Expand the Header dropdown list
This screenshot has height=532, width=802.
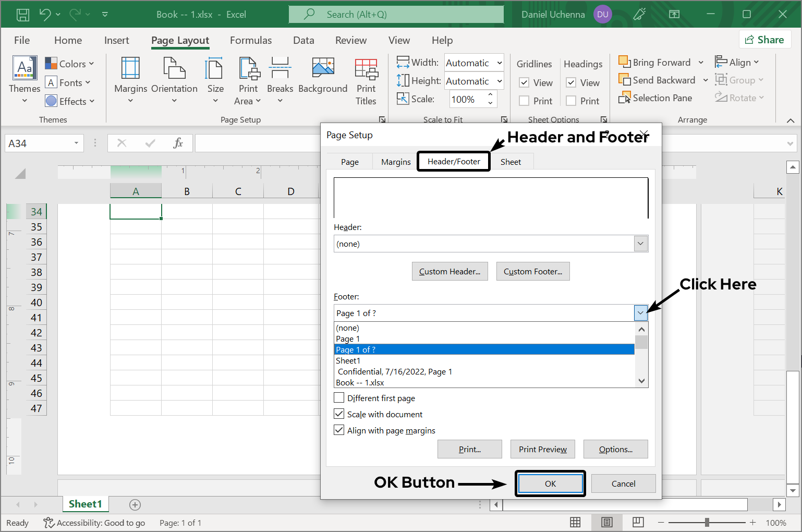tap(640, 244)
